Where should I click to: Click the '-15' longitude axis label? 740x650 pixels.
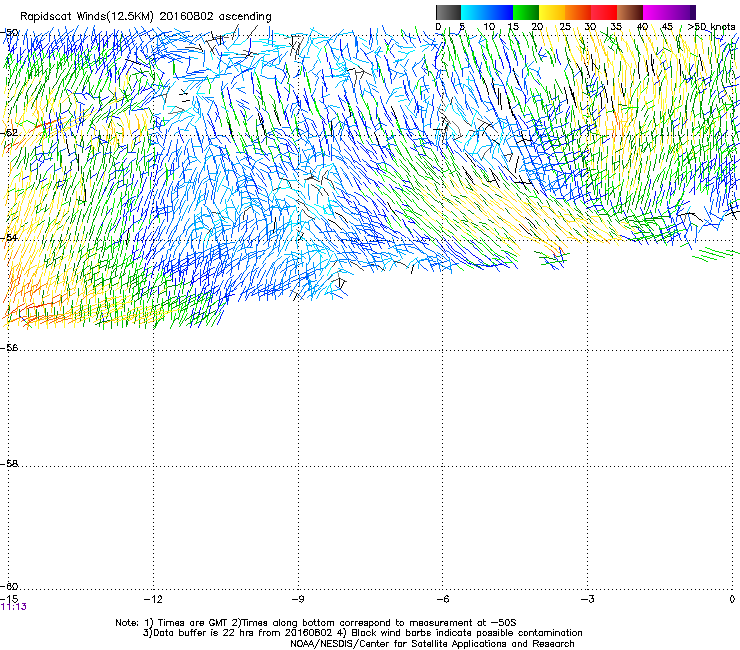tap(9, 599)
